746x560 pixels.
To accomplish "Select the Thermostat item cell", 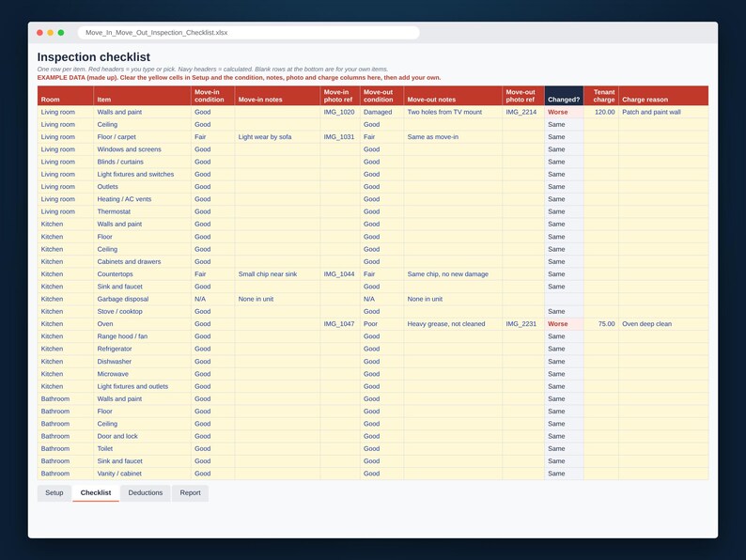I will (x=142, y=211).
